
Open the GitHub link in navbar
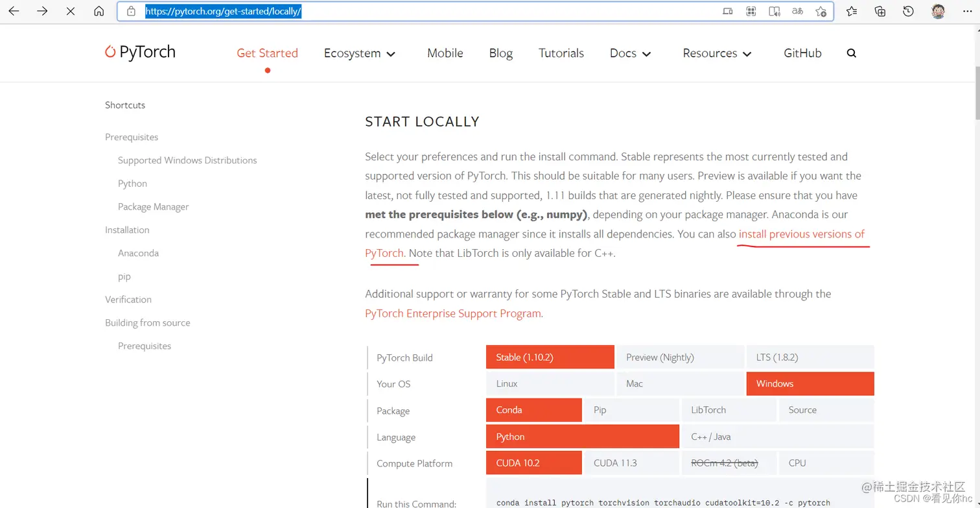tap(802, 53)
